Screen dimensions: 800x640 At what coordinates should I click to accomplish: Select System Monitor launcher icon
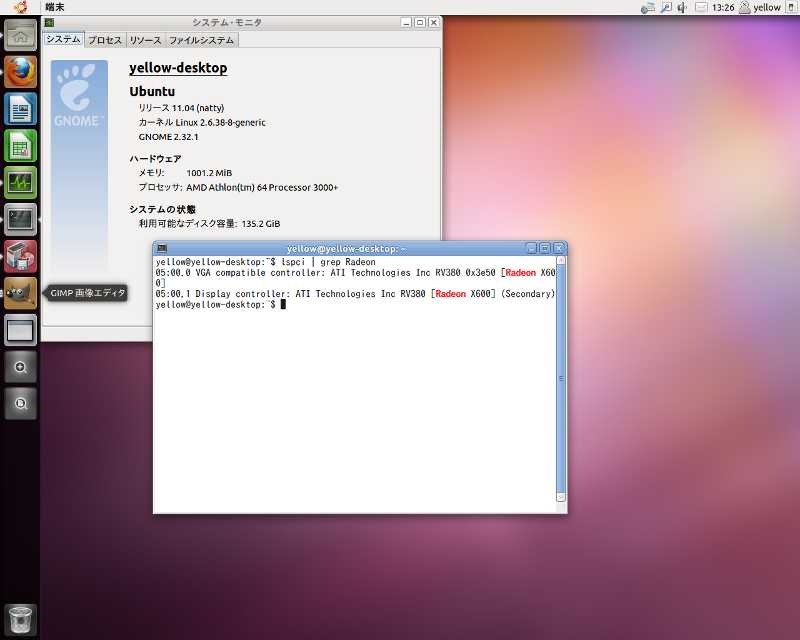click(20, 183)
